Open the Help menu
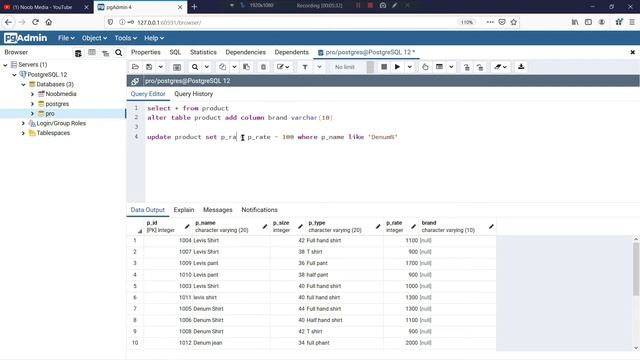 [154, 38]
